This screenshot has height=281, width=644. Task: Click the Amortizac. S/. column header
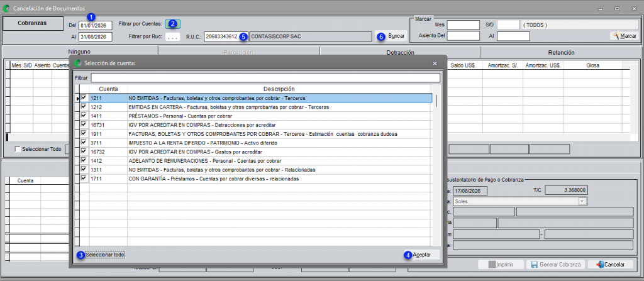[x=503, y=65]
